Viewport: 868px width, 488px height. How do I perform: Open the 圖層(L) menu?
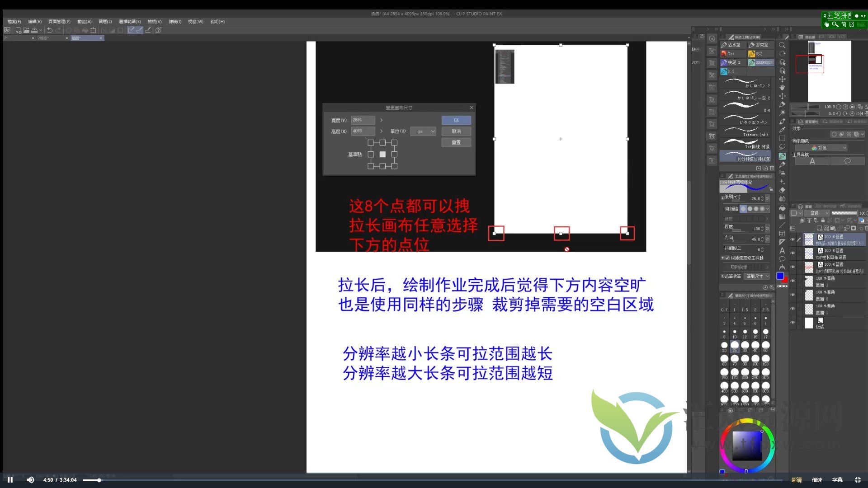105,22
